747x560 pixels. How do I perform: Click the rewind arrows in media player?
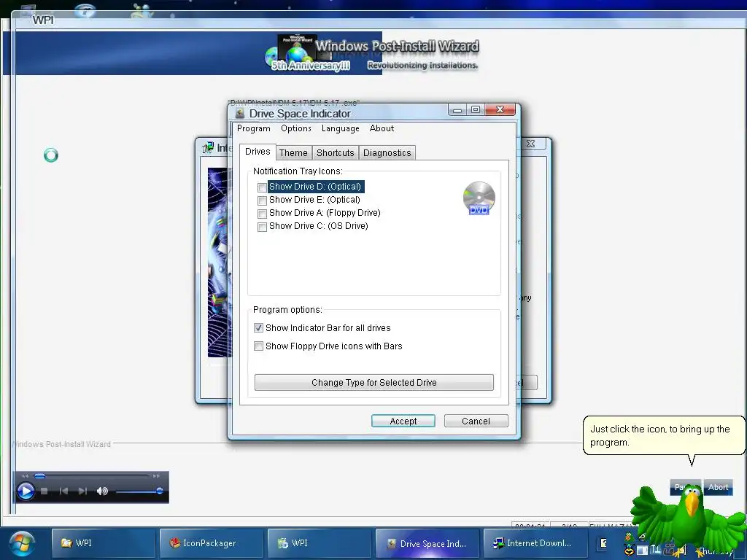tap(26, 475)
